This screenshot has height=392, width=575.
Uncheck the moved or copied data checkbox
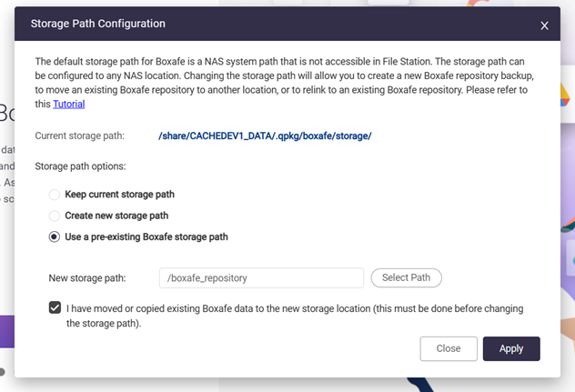pos(55,308)
